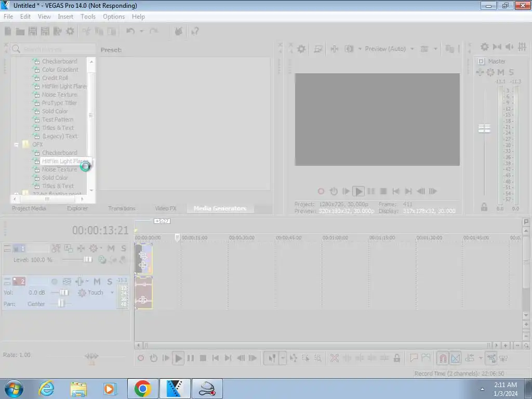Click the What's This help icon
Image resolution: width=532 pixels, height=399 pixels.
(195, 31)
